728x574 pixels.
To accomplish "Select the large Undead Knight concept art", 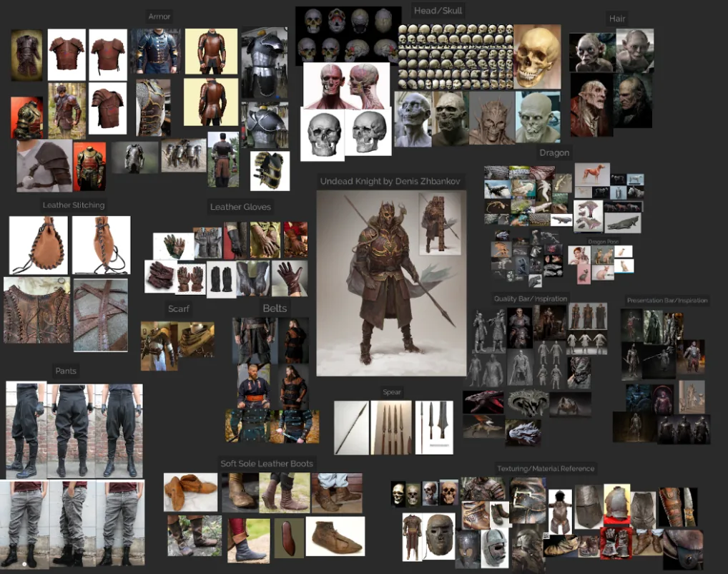I will pyautogui.click(x=391, y=283).
